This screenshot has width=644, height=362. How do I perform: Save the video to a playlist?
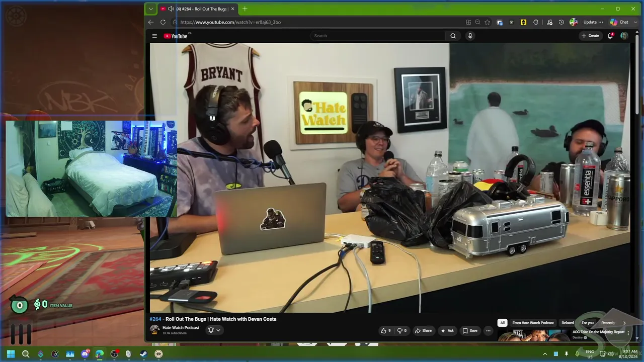pyautogui.click(x=470, y=331)
